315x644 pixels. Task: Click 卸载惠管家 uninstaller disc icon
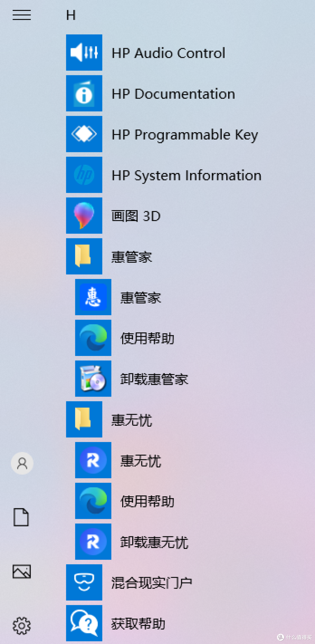coord(93,379)
